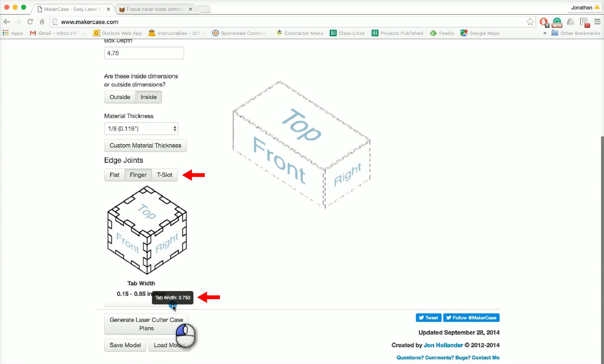
Task: Open the Feedly bookmark icon
Action: click(x=433, y=33)
